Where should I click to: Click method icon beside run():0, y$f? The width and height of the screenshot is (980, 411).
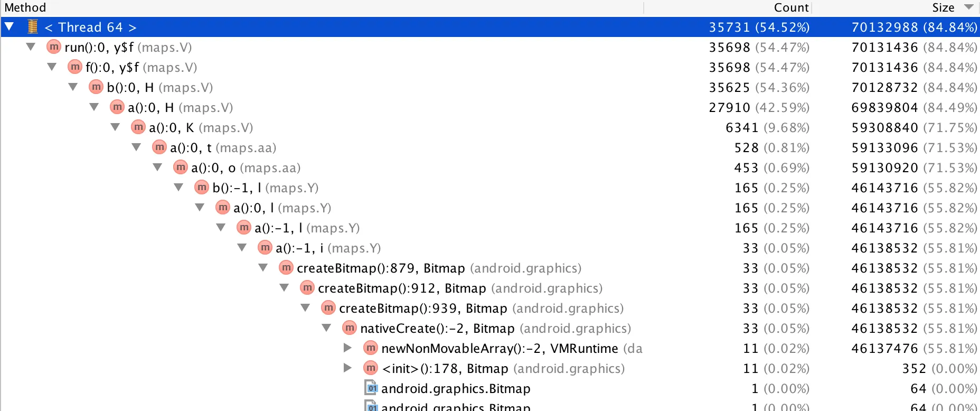point(54,47)
